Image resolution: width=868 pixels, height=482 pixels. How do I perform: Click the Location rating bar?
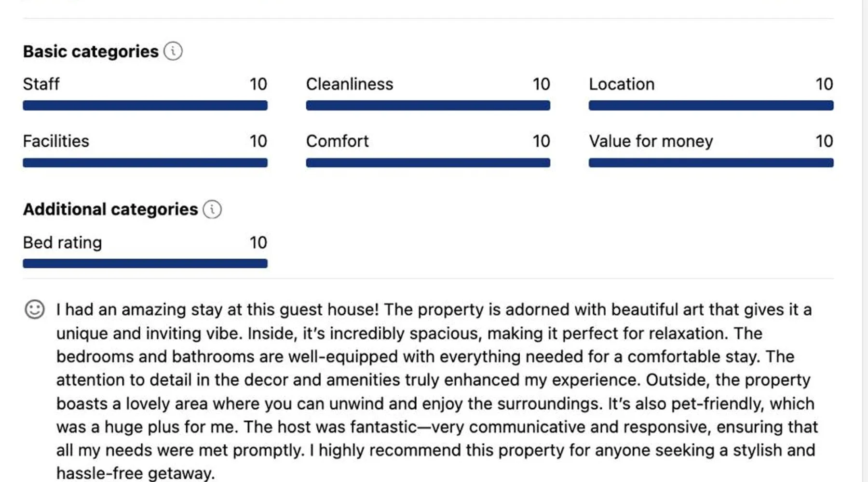(711, 106)
